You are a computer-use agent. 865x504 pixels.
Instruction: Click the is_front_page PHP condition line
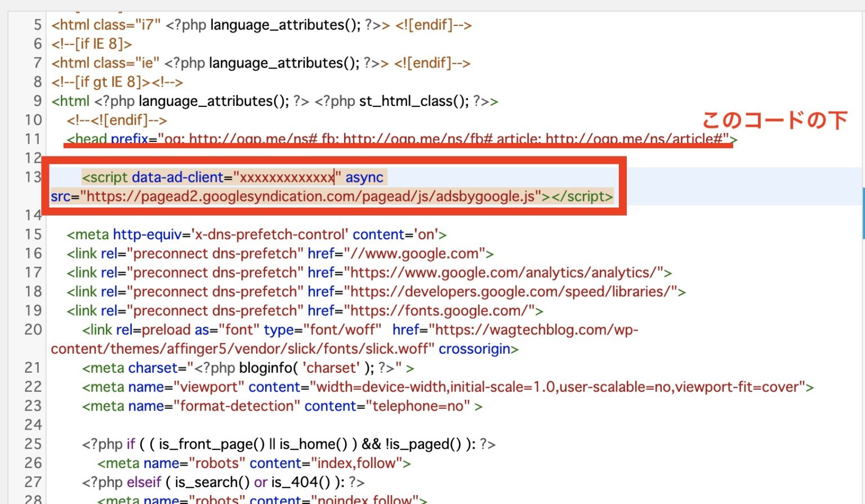[x=282, y=444]
